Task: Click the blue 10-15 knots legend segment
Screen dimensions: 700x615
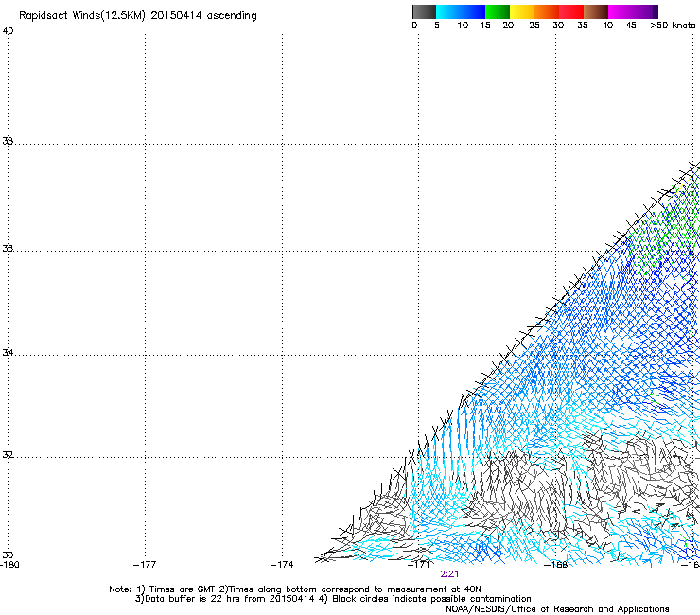Action: point(473,11)
